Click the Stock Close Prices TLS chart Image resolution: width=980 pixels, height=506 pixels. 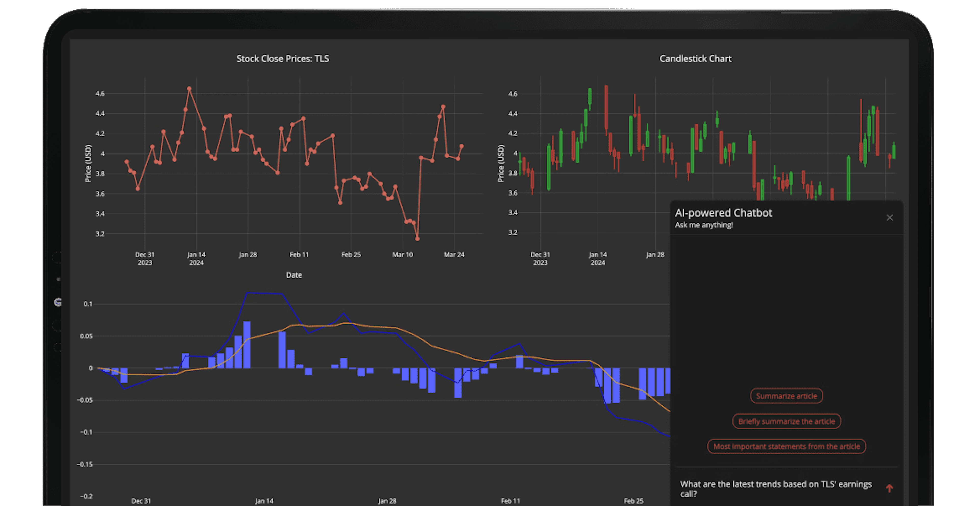tap(277, 161)
